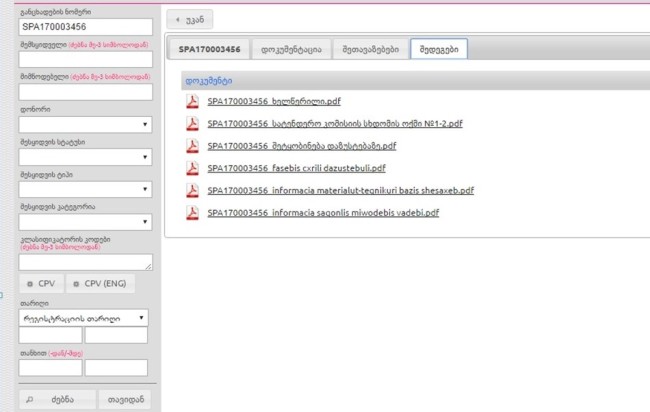Screen dimensions: 650x412
Task: Reset the form with თავიდან button
Action: click(126, 400)
